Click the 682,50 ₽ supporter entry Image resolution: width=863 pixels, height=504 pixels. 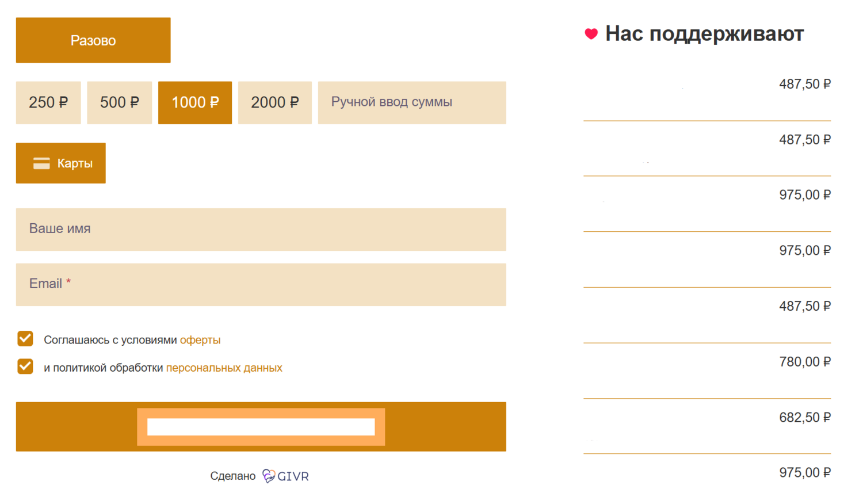[804, 418]
